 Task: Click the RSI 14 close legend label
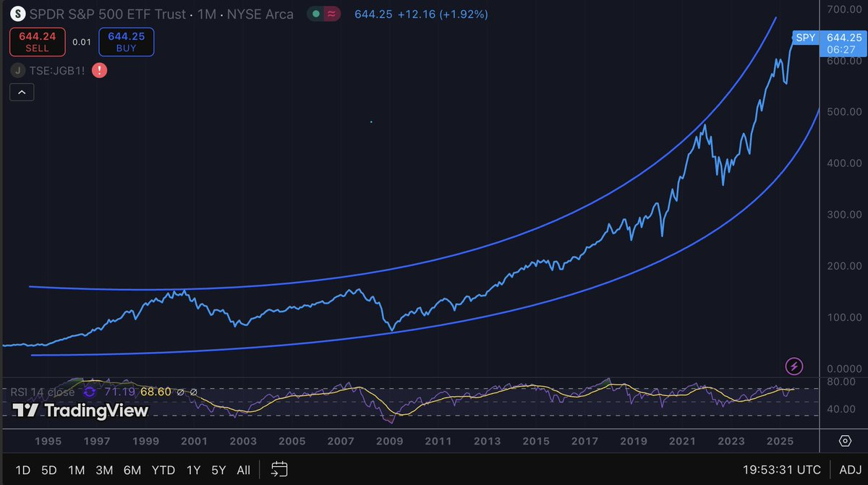coord(42,392)
